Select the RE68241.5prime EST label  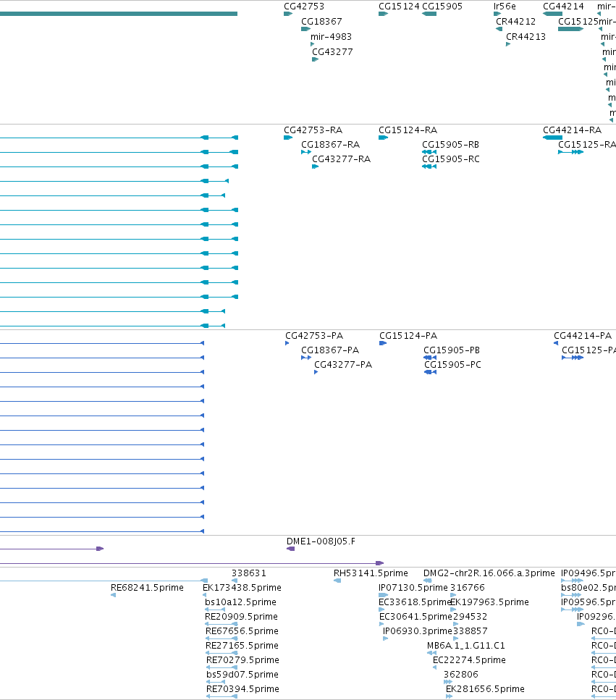(148, 588)
